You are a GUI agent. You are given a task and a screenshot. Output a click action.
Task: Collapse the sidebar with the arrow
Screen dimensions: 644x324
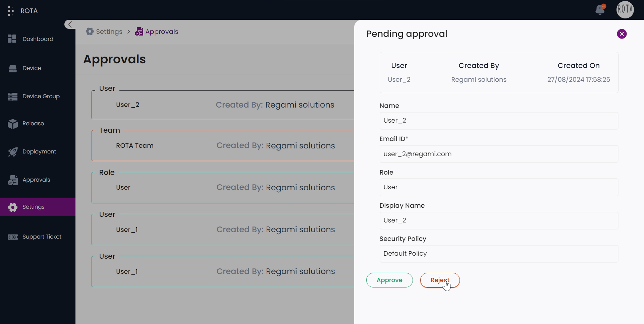tap(70, 24)
